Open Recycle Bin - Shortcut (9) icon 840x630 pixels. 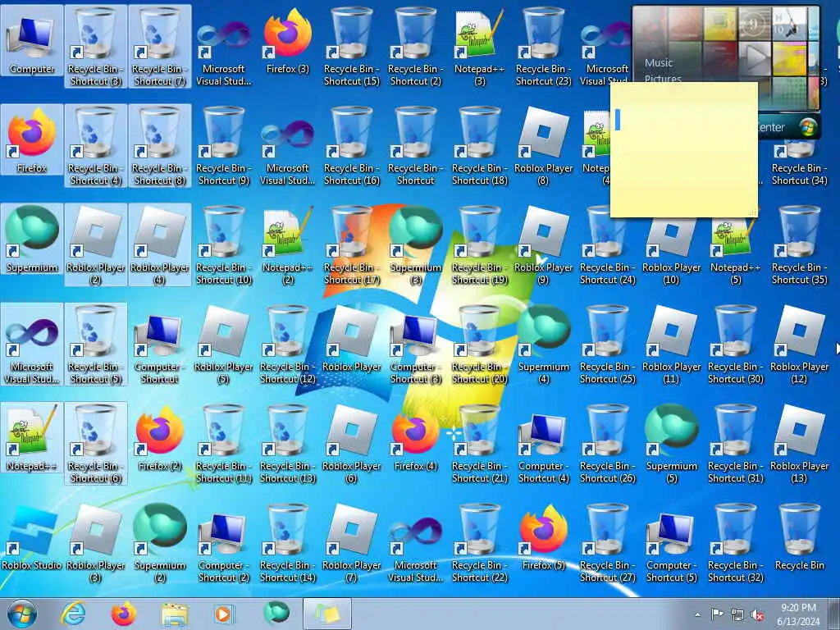(x=223, y=146)
